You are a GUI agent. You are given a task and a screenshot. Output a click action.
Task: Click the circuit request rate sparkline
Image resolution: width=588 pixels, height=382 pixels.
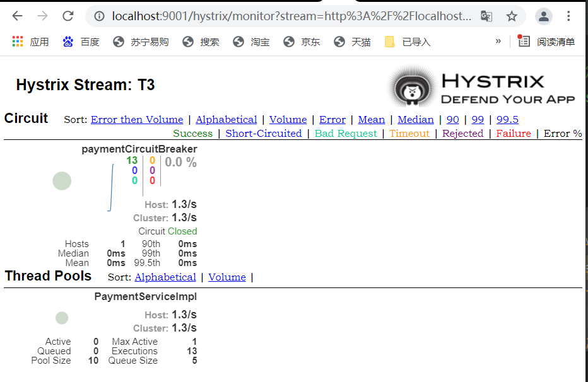pos(111,187)
